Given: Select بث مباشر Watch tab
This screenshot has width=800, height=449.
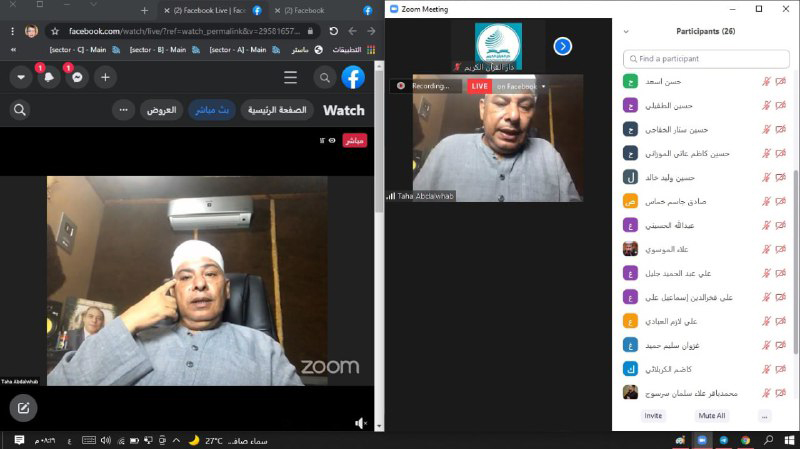Looking at the screenshot, I should tap(212, 110).
